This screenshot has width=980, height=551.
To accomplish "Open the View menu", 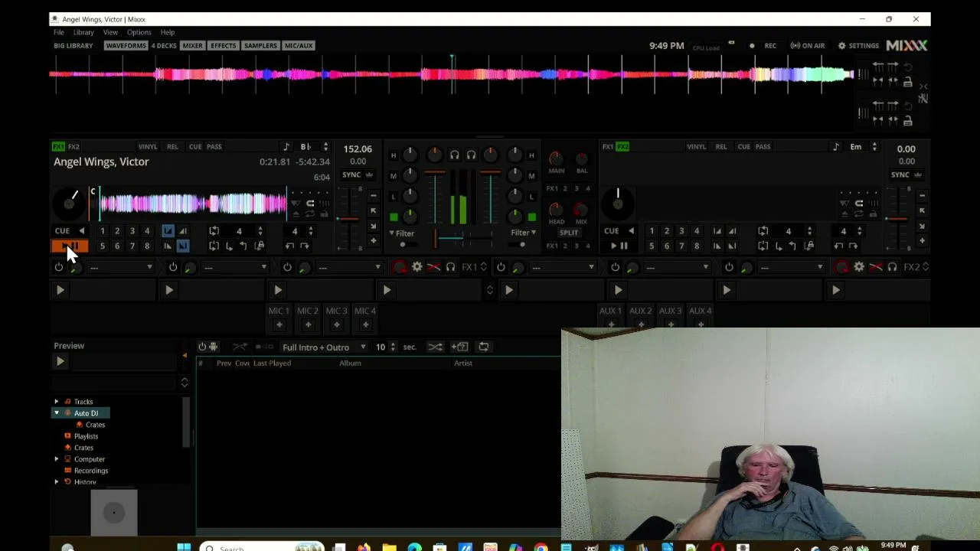I will point(110,32).
